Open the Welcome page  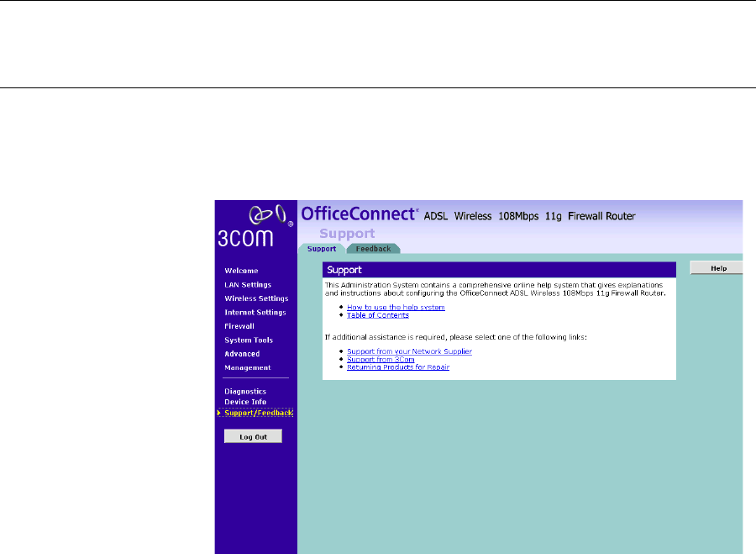click(241, 271)
